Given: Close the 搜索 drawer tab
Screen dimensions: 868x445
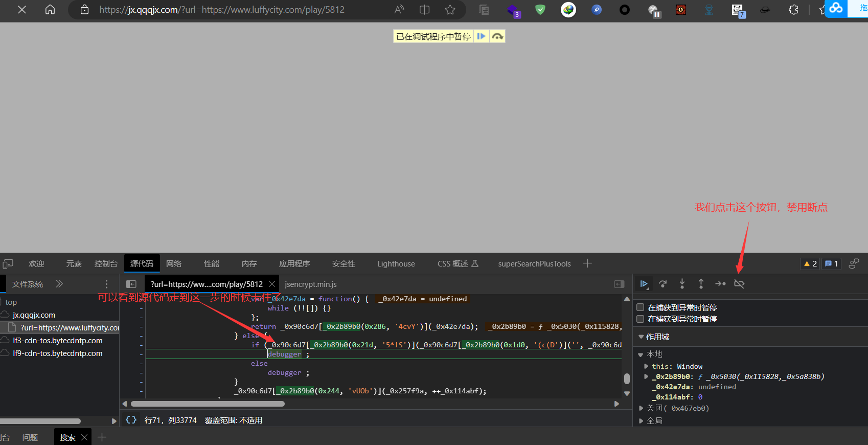Looking at the screenshot, I should point(85,437).
